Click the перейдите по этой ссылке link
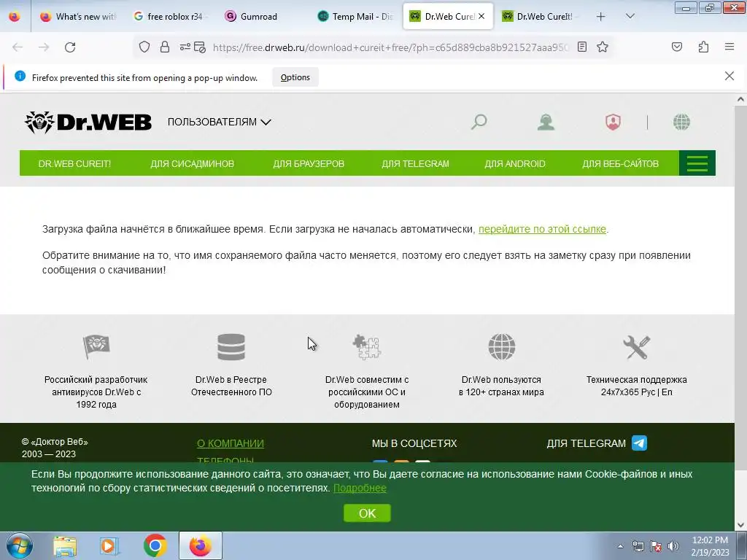 [x=542, y=229]
